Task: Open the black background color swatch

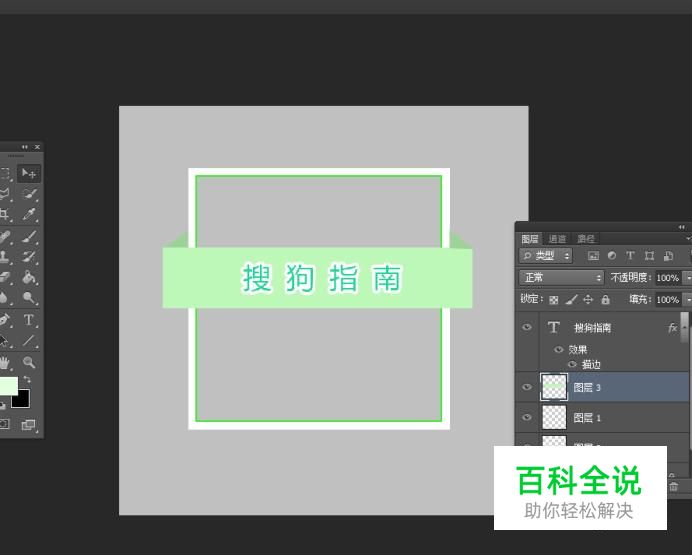Action: tap(21, 399)
